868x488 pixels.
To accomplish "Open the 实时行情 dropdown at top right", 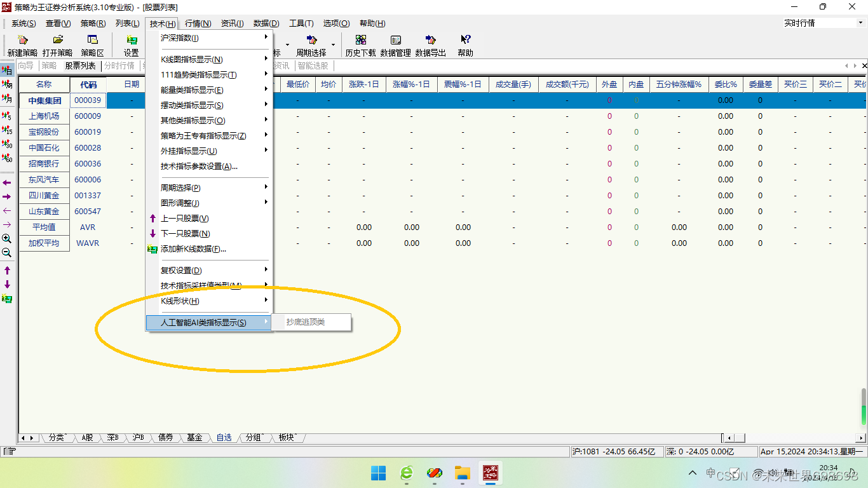I will point(860,23).
